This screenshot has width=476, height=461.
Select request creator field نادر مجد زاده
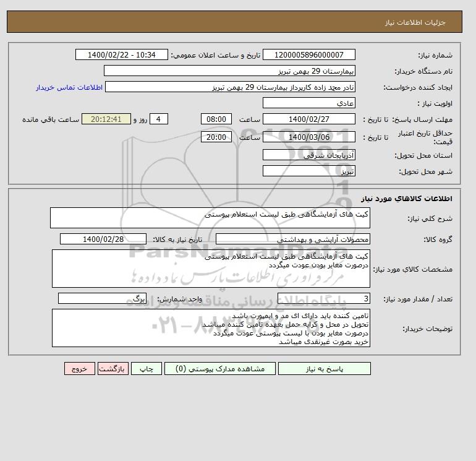tap(230, 87)
